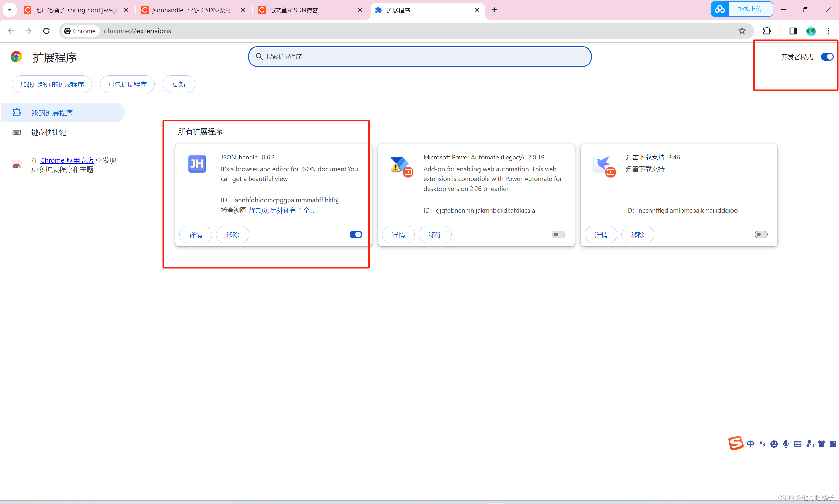This screenshot has height=504, width=839.
Task: Click 详情 button for JSON-handle extension
Action: [x=195, y=234]
